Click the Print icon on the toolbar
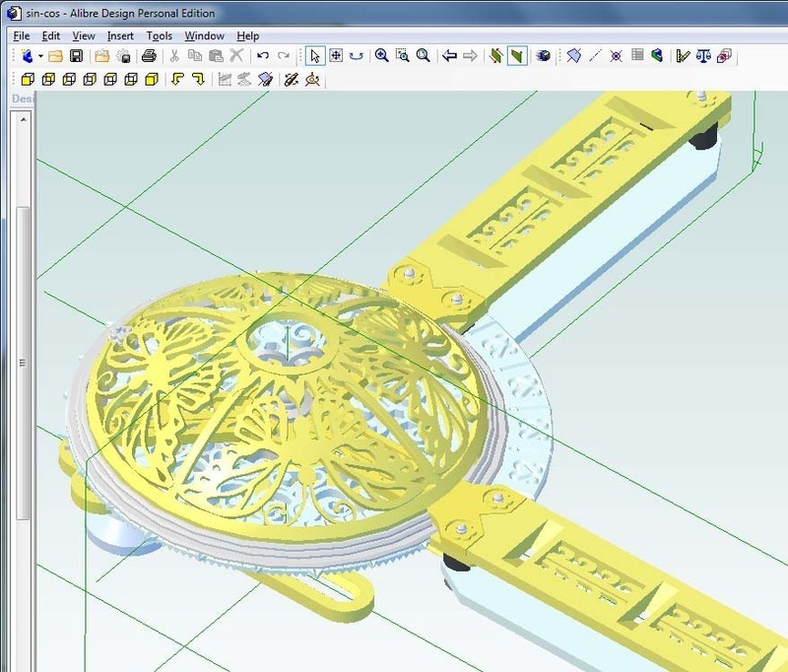 149,56
